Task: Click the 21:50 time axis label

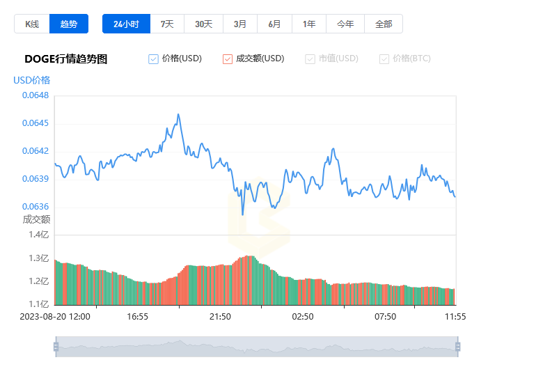Action: coord(220,317)
